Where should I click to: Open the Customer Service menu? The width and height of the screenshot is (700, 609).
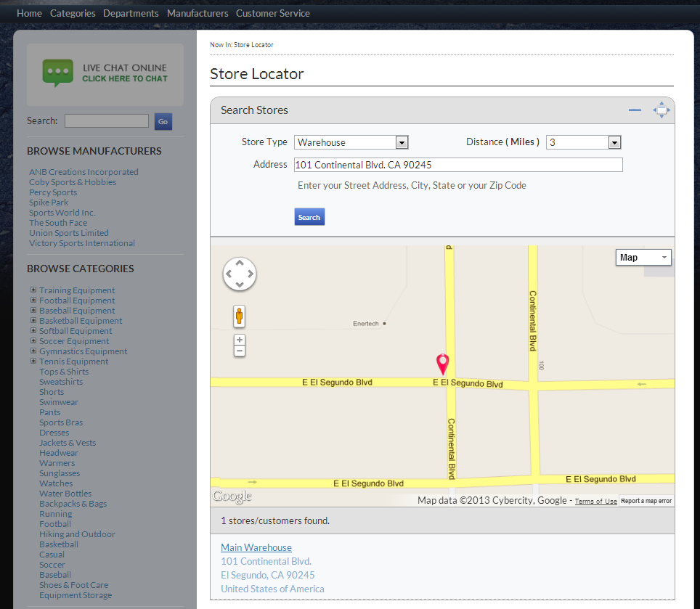point(272,13)
